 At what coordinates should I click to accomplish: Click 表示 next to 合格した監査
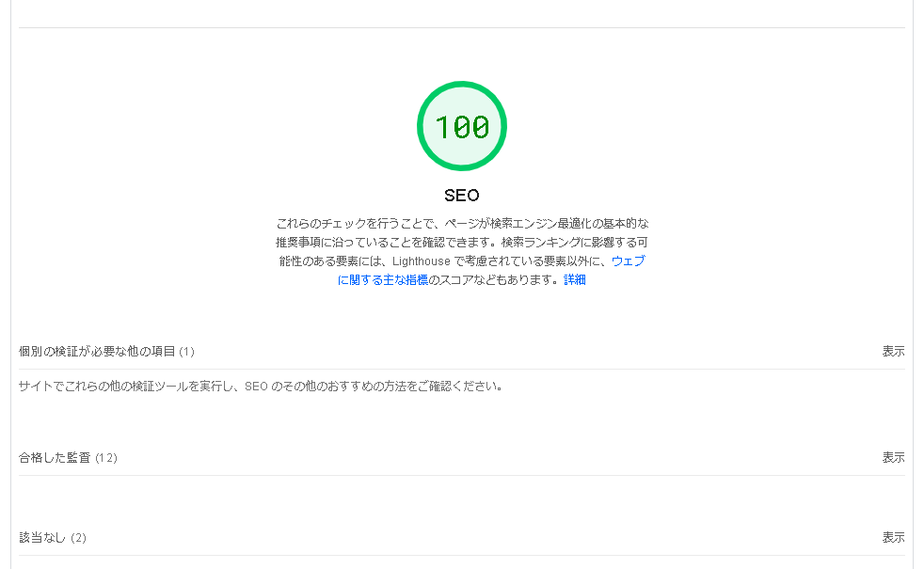coord(893,458)
